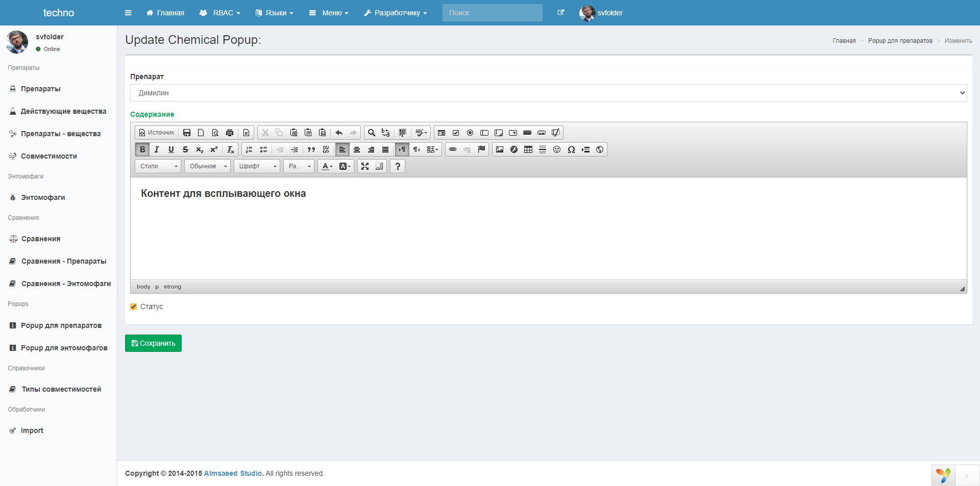Toggle maximize editor mode
The height and width of the screenshot is (486, 980).
pyautogui.click(x=365, y=166)
